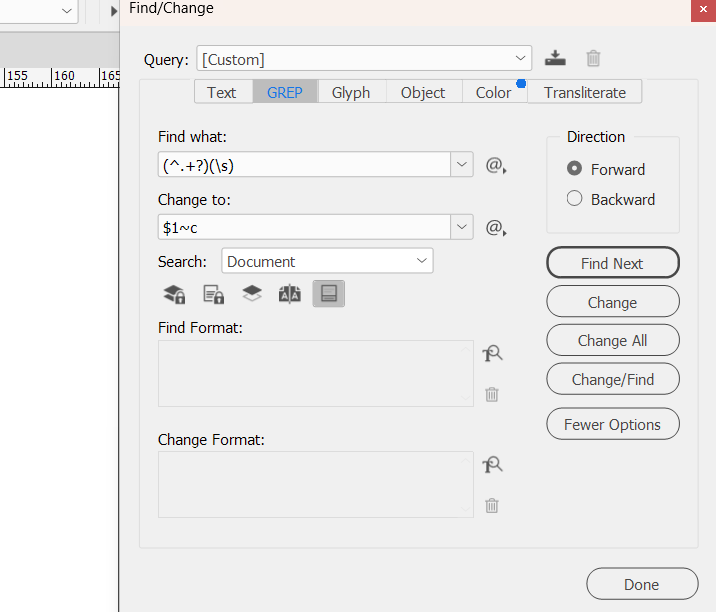Click in the Find what text field

pos(304,164)
